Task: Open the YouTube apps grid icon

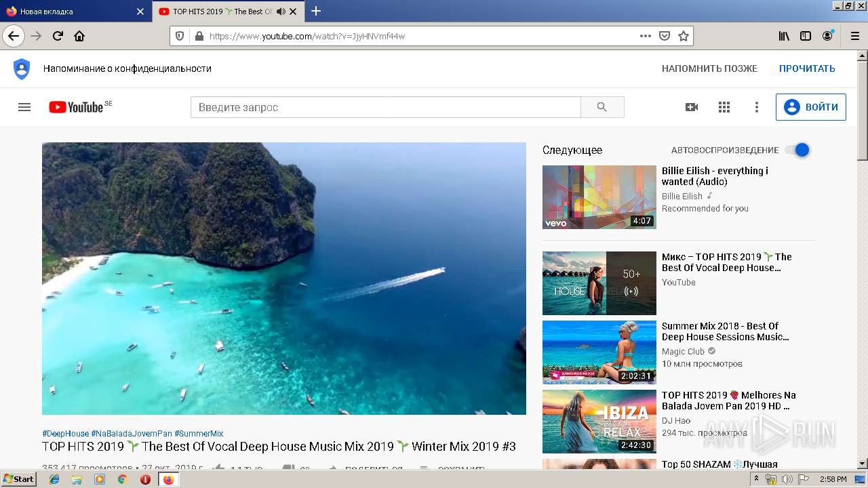Action: [724, 107]
